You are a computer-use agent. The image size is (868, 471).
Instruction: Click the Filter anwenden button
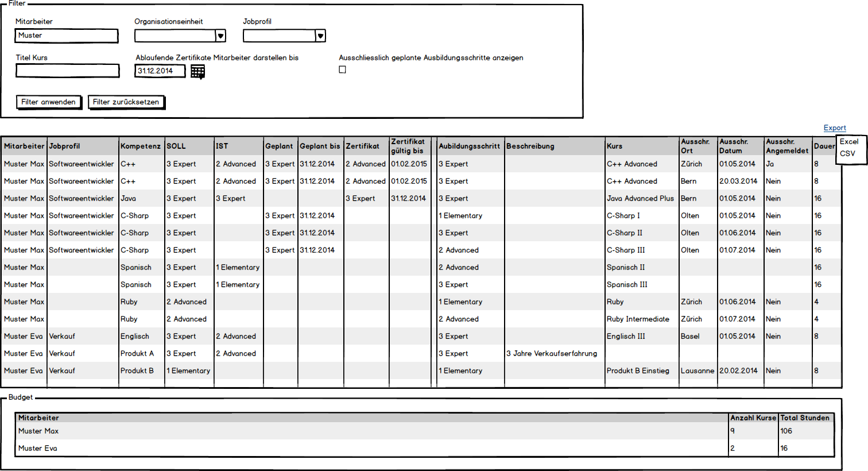coord(49,102)
